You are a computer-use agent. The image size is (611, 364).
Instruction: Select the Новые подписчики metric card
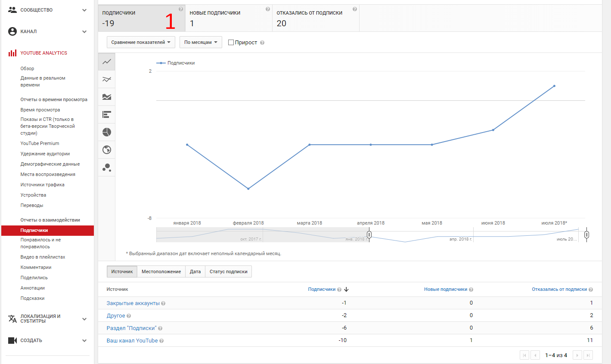229,19
